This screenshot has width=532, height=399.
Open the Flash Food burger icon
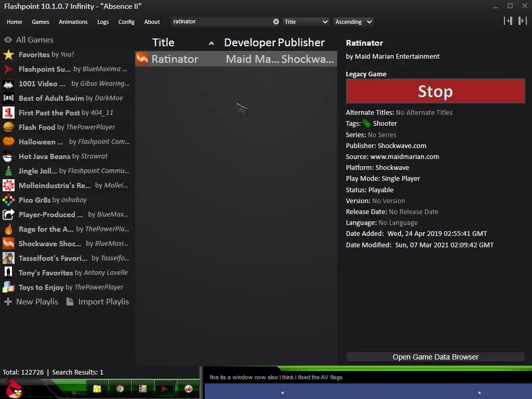pos(8,127)
